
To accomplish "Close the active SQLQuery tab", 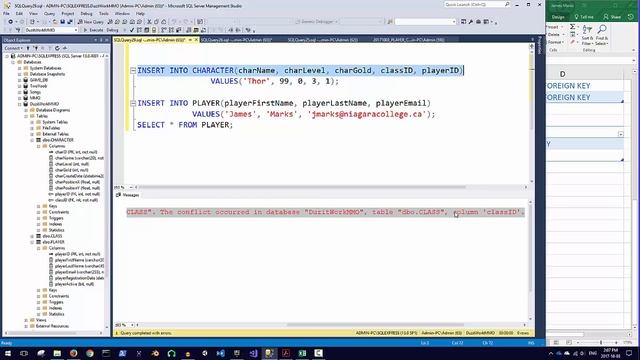I will click(196, 40).
